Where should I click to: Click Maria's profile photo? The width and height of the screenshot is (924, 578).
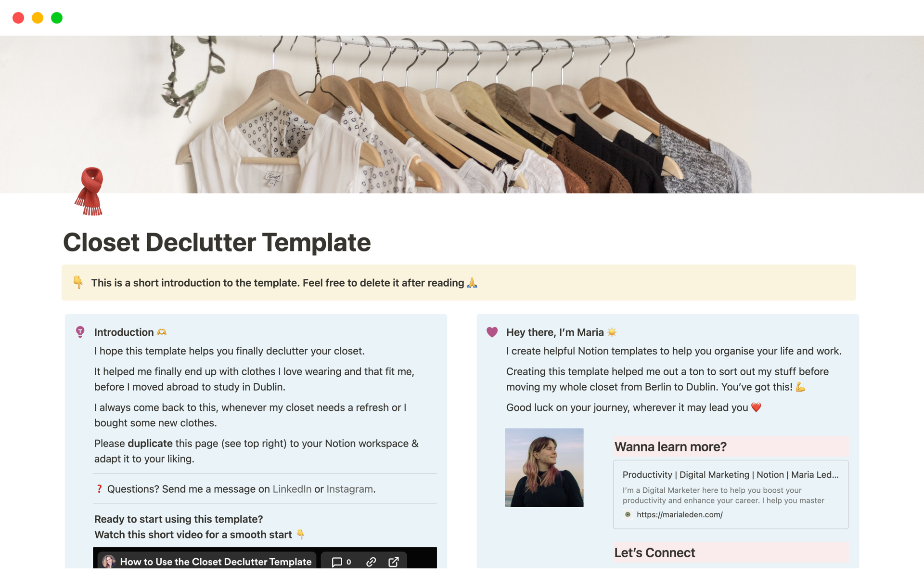(544, 467)
